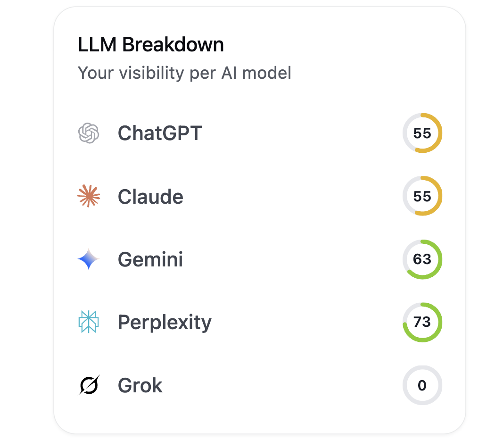
Task: Select the Perplexity snowflake icon
Action: pyautogui.click(x=89, y=322)
